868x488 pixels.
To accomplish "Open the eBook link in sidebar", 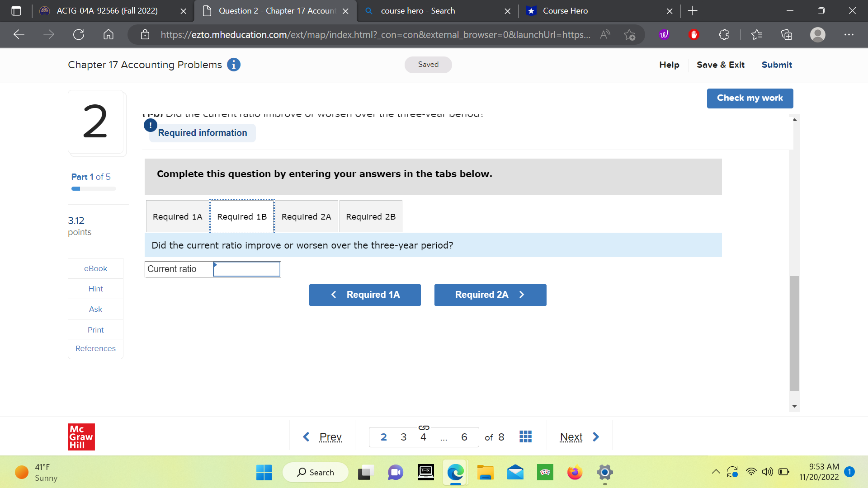I will click(x=95, y=268).
